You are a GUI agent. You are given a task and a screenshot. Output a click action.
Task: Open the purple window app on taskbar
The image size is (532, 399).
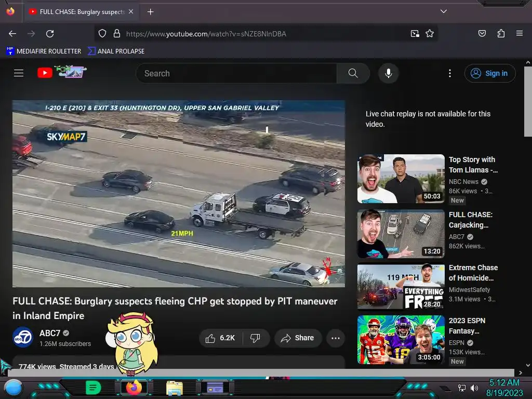215,387
